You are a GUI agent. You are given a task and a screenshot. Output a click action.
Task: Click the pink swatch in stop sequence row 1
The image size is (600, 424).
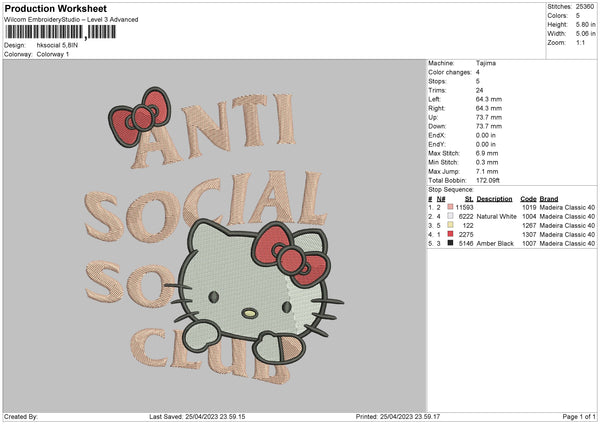(451, 206)
